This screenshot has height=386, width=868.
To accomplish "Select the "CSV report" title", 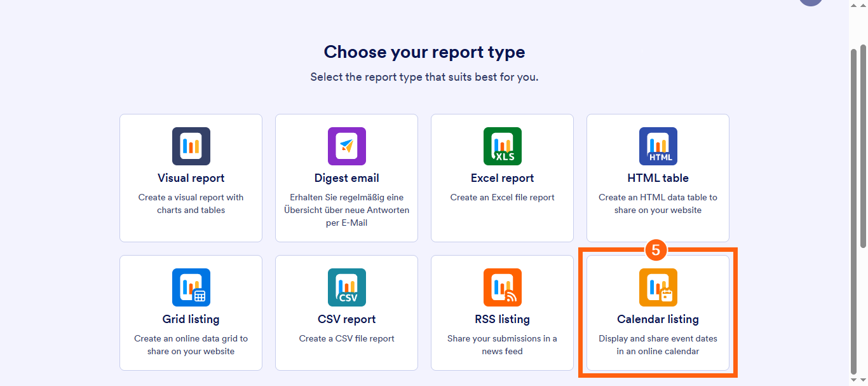I will point(347,319).
